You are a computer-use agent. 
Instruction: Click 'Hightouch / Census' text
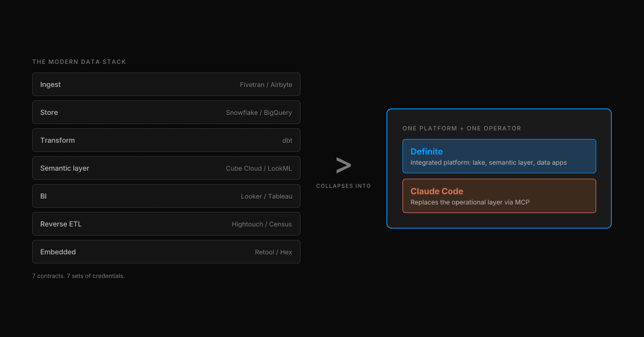coord(262,224)
